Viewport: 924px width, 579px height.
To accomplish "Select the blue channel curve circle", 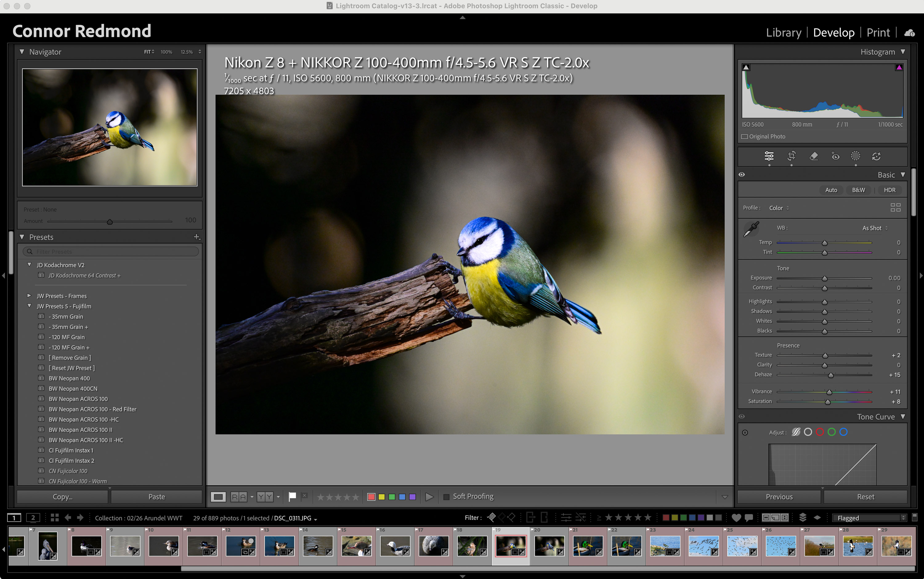I will (844, 432).
